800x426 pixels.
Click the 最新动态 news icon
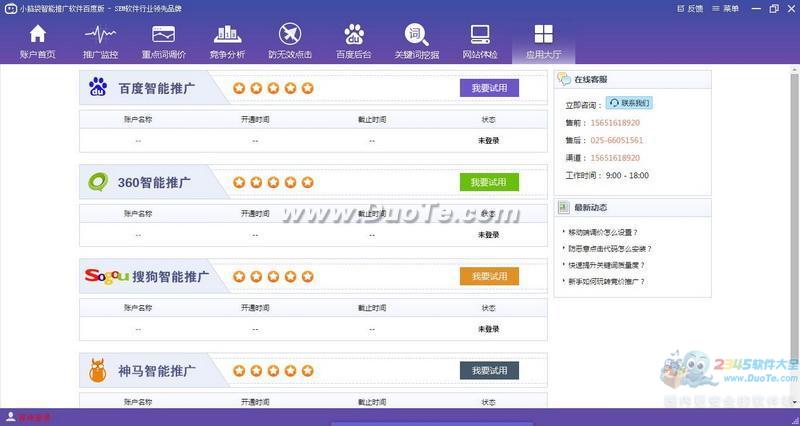point(563,207)
